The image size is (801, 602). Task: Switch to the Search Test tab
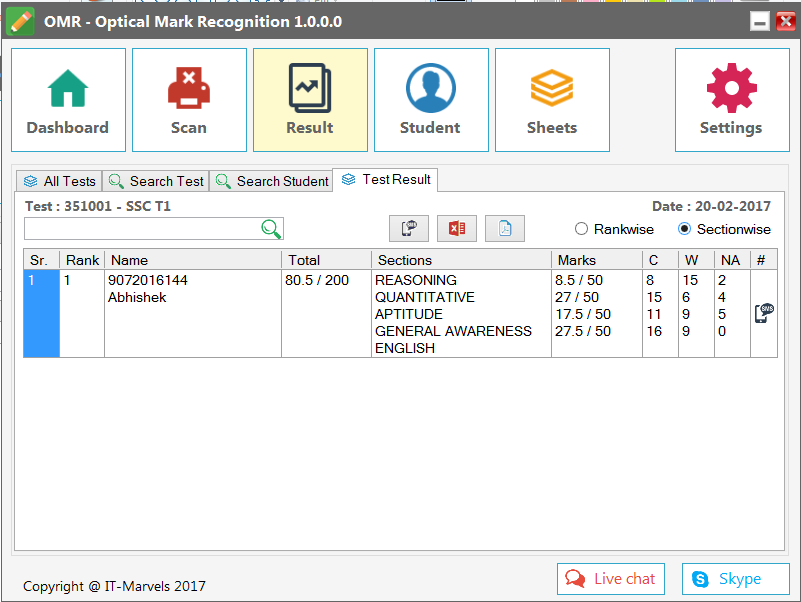156,181
